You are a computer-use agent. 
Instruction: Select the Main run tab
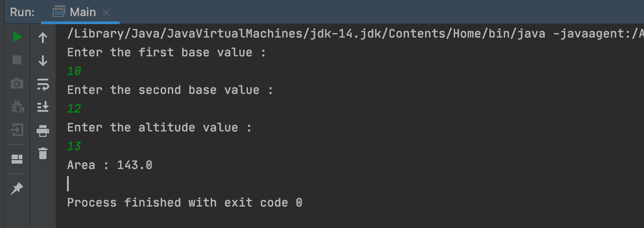[x=80, y=12]
